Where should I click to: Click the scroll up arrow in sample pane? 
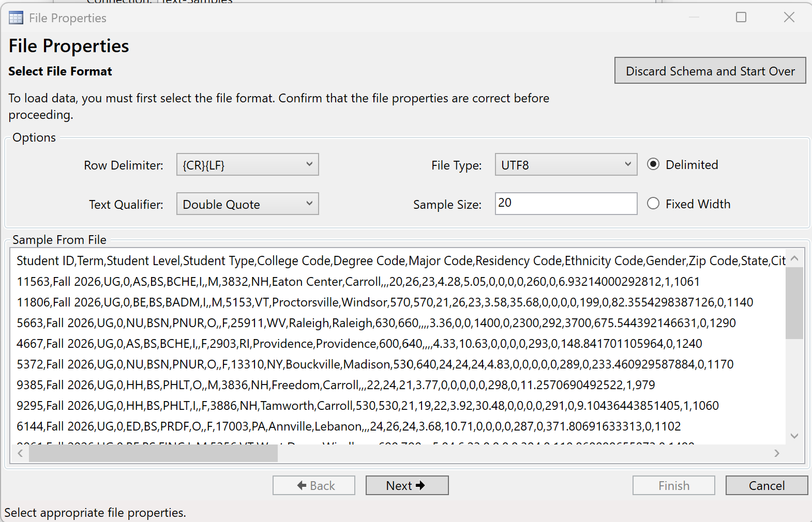tap(794, 258)
